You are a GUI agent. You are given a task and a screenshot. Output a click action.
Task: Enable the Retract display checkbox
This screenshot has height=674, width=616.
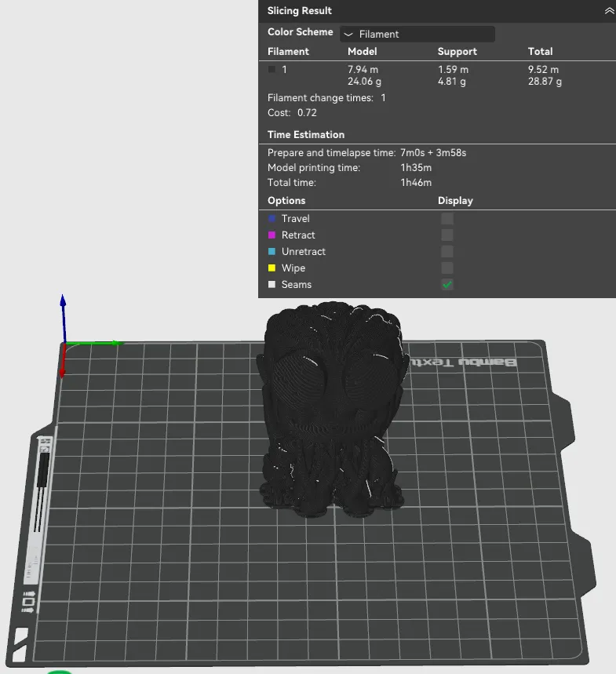pyautogui.click(x=447, y=235)
